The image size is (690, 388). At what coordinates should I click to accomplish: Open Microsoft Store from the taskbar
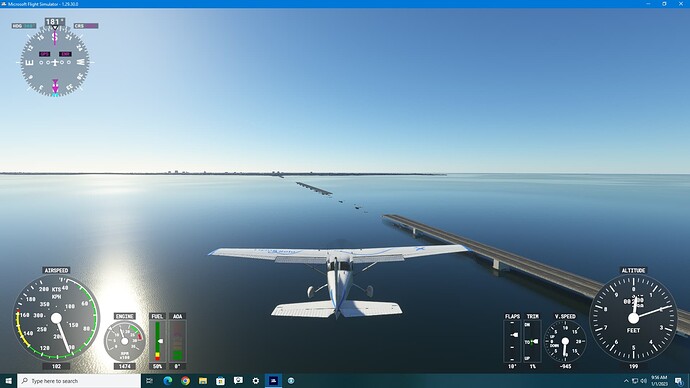click(x=220, y=381)
